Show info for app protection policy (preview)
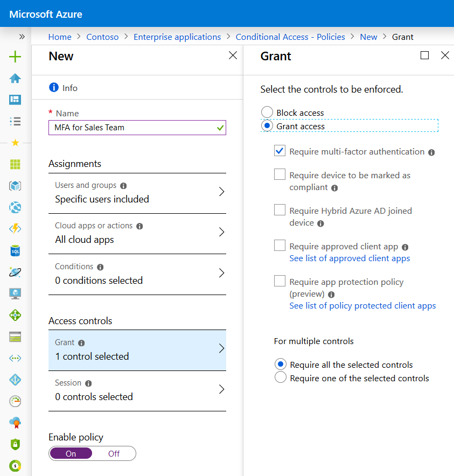 [x=331, y=295]
